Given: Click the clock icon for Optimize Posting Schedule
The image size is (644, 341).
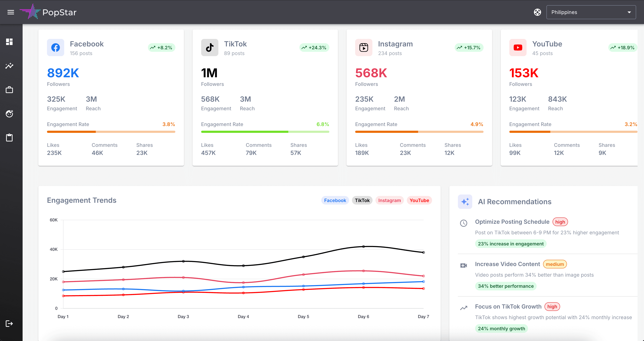Looking at the screenshot, I should (464, 223).
